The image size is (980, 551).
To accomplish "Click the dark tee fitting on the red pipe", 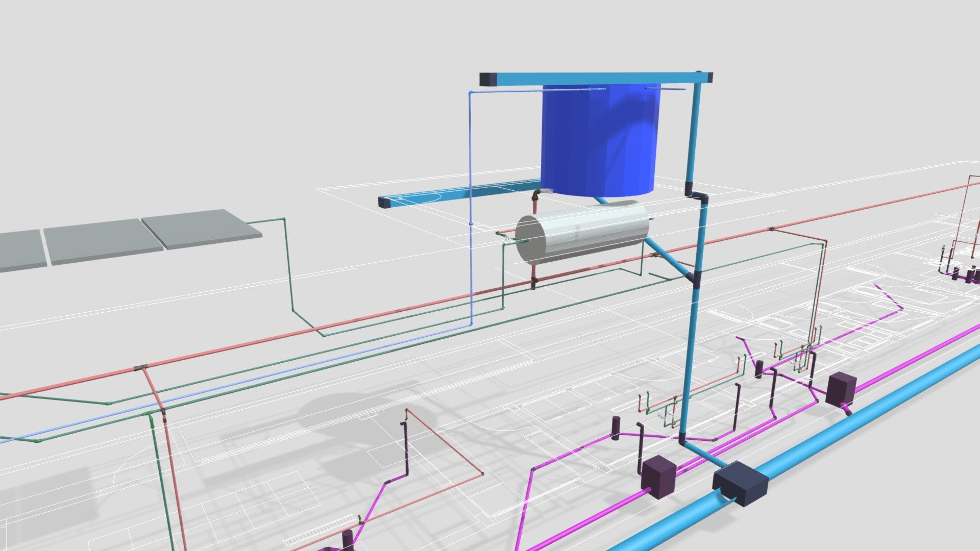I will click(x=141, y=367).
